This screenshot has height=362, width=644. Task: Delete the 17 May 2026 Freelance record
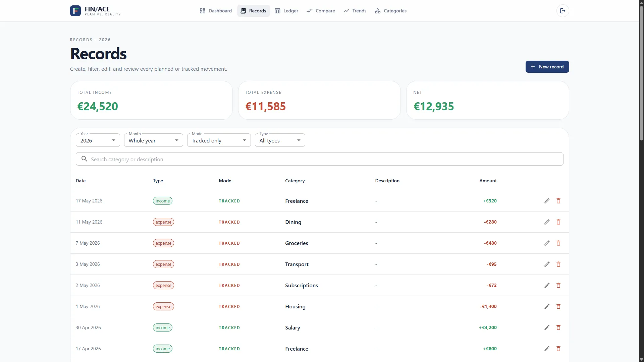(558, 201)
